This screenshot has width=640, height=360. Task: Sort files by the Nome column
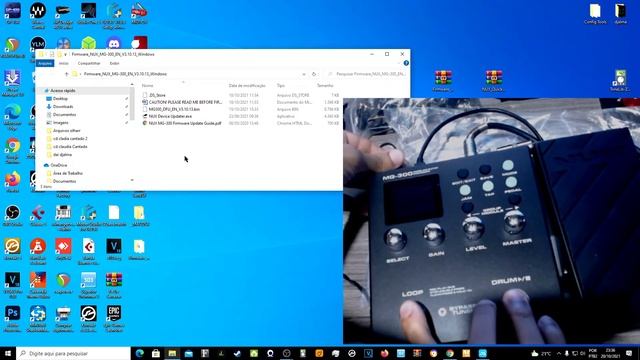click(148, 86)
